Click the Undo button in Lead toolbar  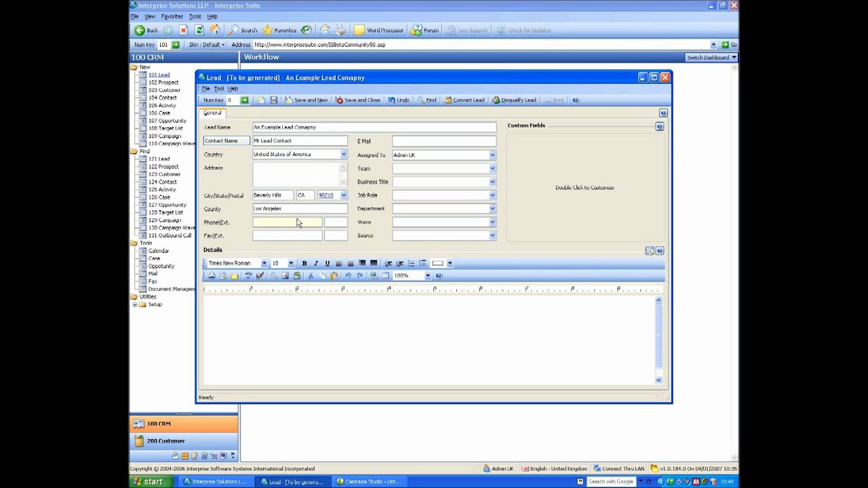pos(398,100)
